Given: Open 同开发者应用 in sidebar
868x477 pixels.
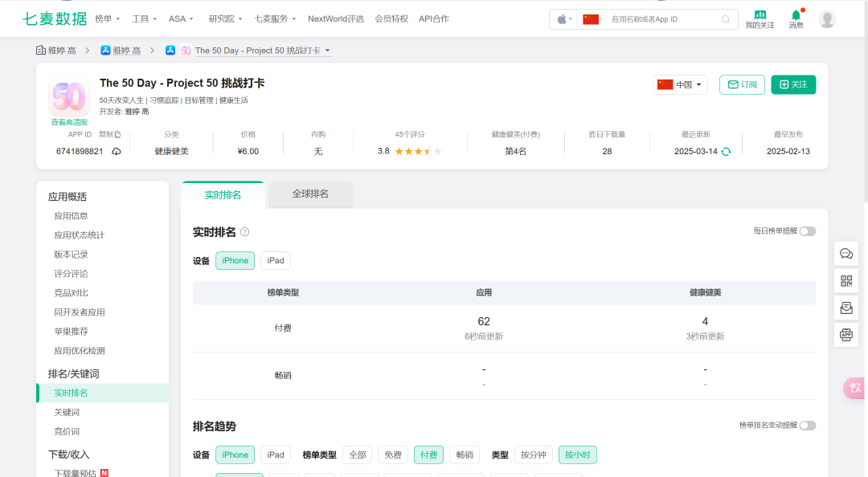Looking at the screenshot, I should [79, 312].
